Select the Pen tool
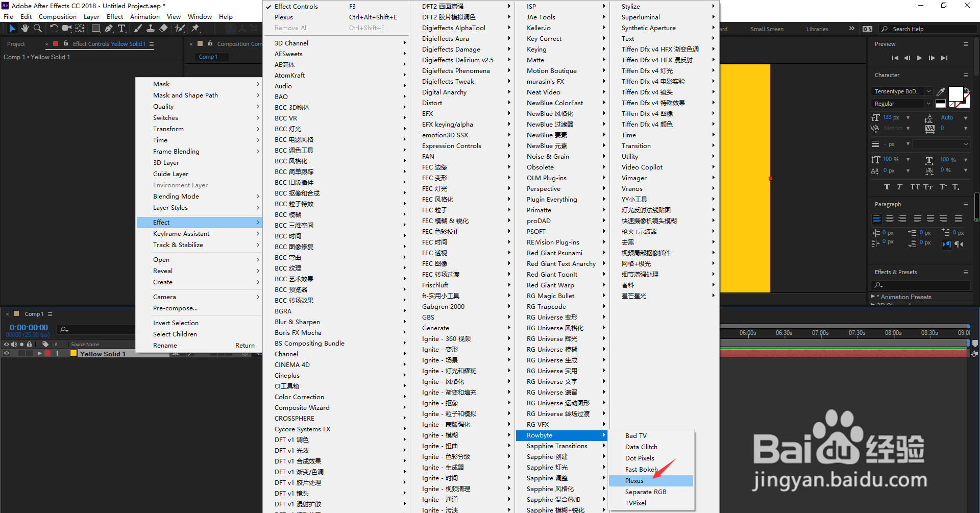 [x=109, y=29]
